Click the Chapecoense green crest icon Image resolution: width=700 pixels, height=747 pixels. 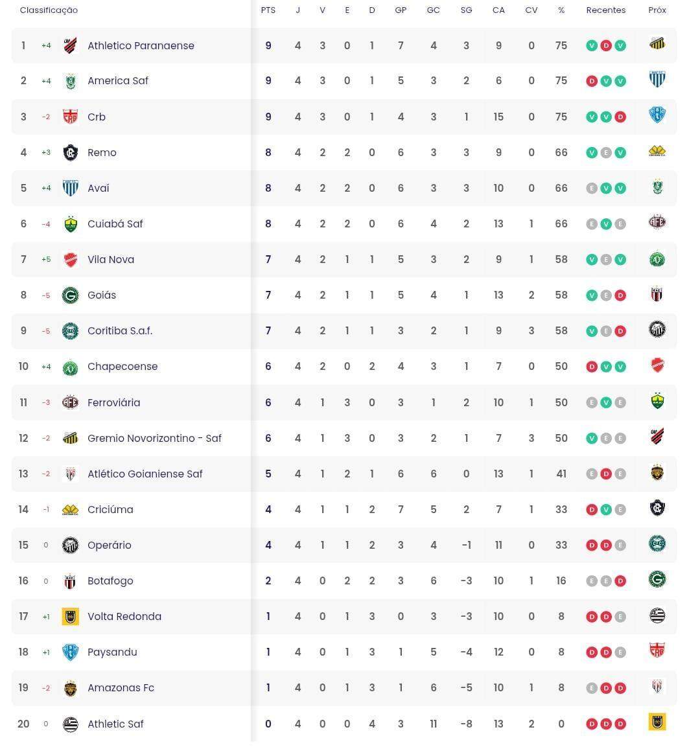[70, 367]
